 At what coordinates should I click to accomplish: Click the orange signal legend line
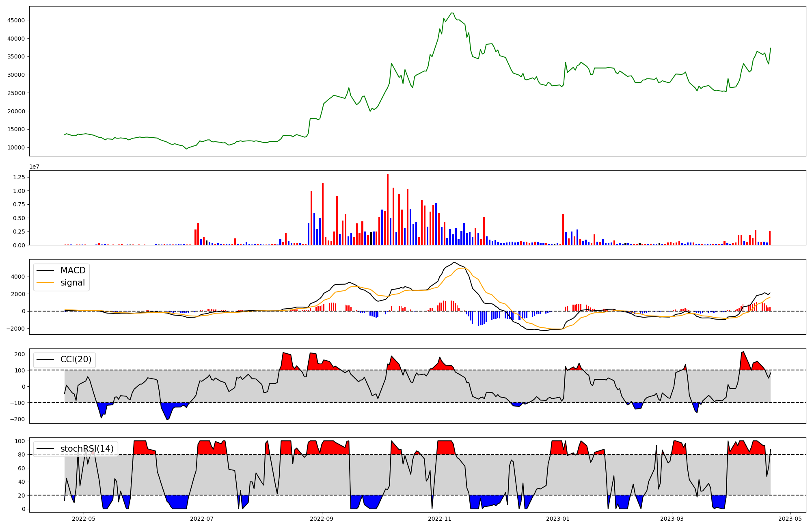click(45, 283)
